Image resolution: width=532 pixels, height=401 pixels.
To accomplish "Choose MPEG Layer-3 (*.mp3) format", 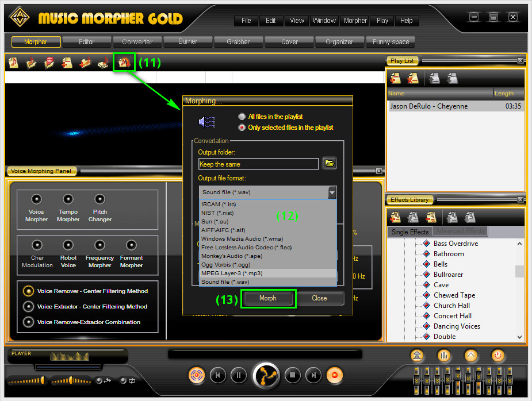I will (267, 273).
